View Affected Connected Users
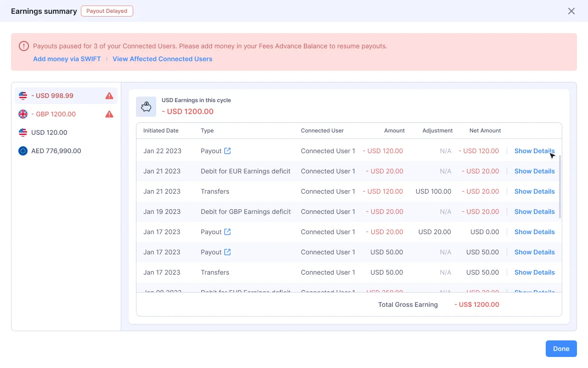The width and height of the screenshot is (588, 368). tap(162, 59)
